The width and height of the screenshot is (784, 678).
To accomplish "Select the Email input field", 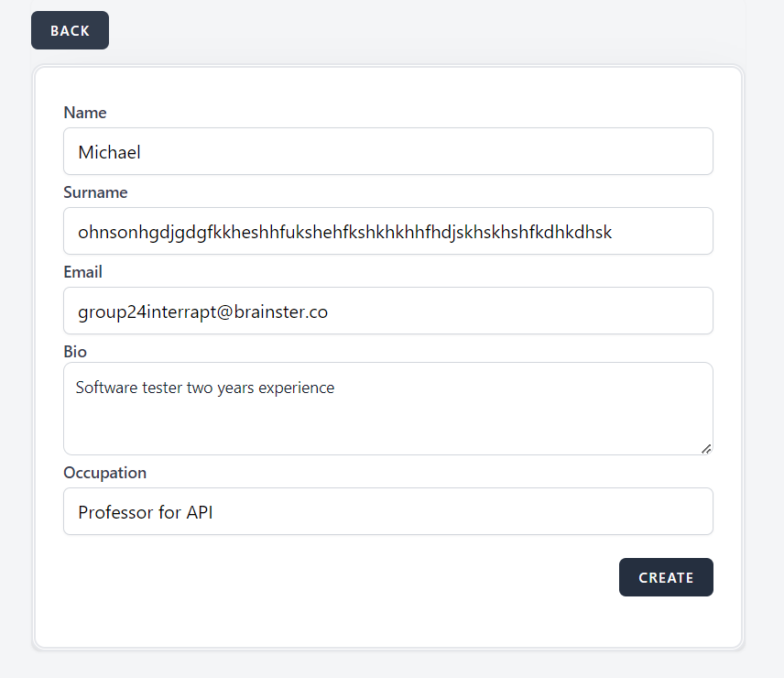I will pyautogui.click(x=387, y=311).
